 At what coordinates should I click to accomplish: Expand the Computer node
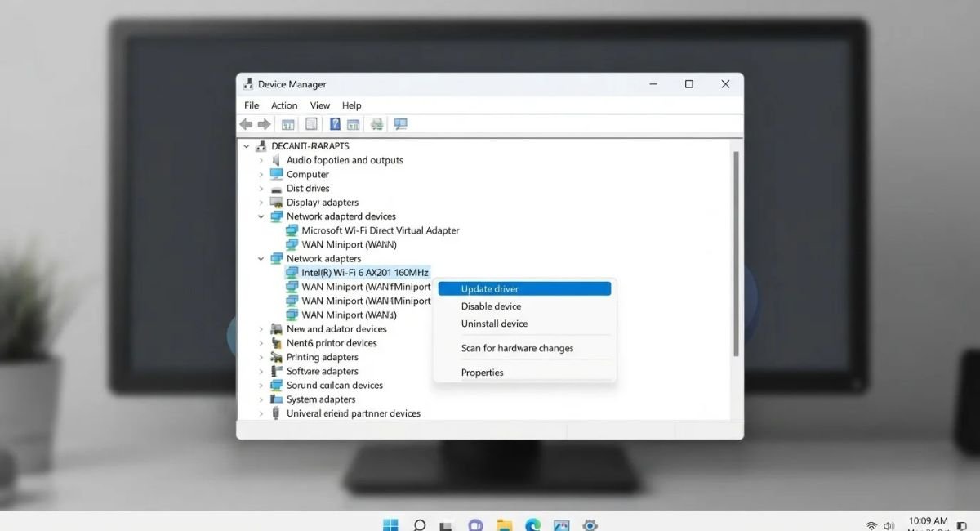261,174
